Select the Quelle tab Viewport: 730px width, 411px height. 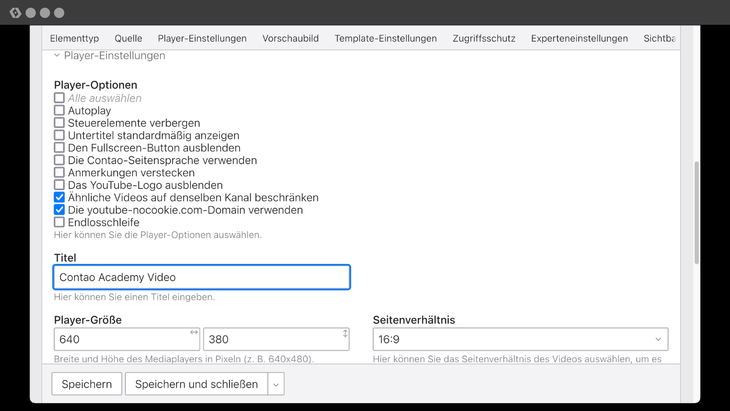pos(128,39)
